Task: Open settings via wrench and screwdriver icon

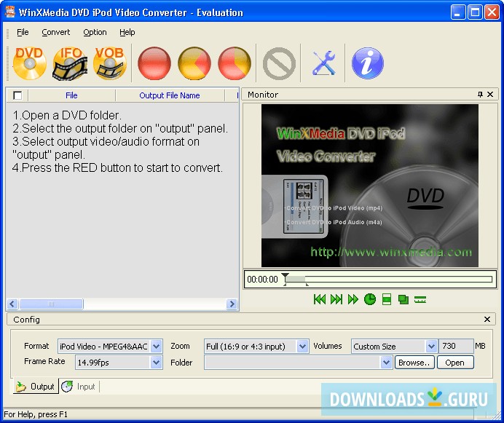Action: click(x=323, y=63)
